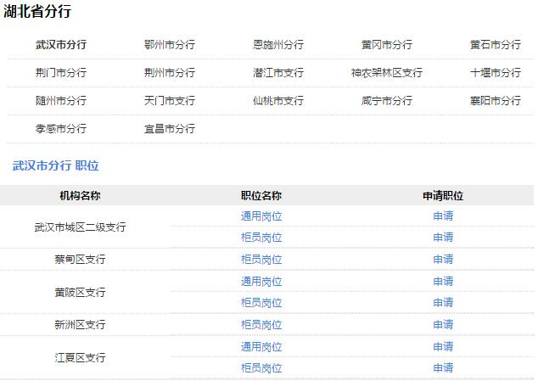Open 襄阳市分行 branch link
The height and width of the screenshot is (392, 555).
tap(496, 101)
